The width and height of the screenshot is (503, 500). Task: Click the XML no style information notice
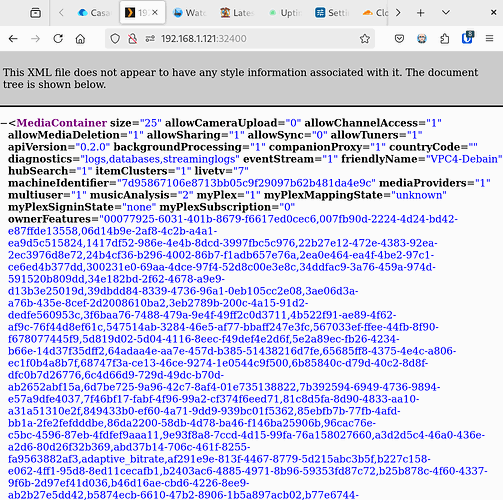[241, 78]
